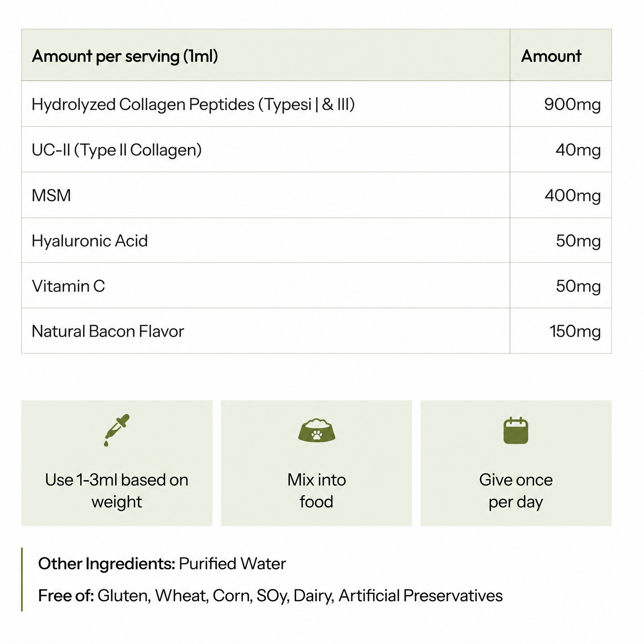Click the 'Amount' column header
644x644 pixels.
click(x=551, y=56)
